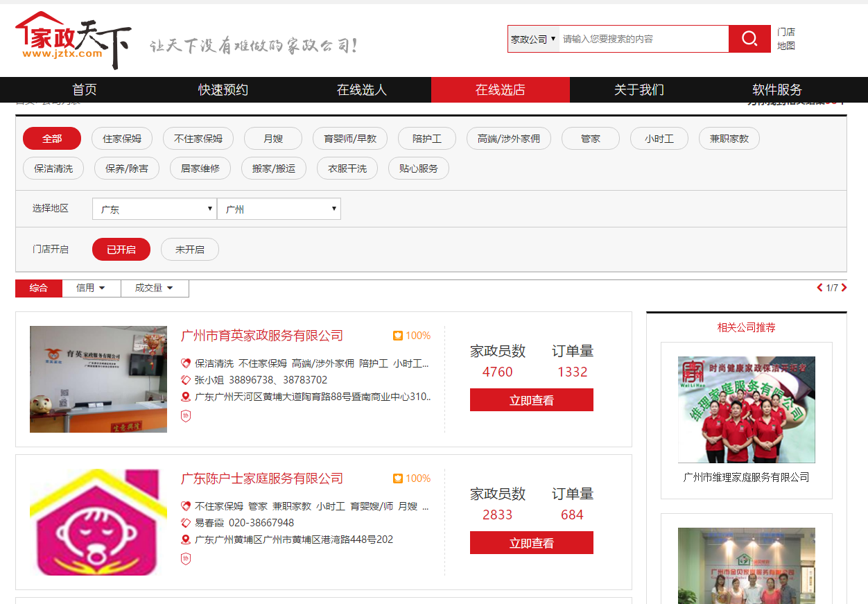Click the search input field

pyautogui.click(x=644, y=39)
